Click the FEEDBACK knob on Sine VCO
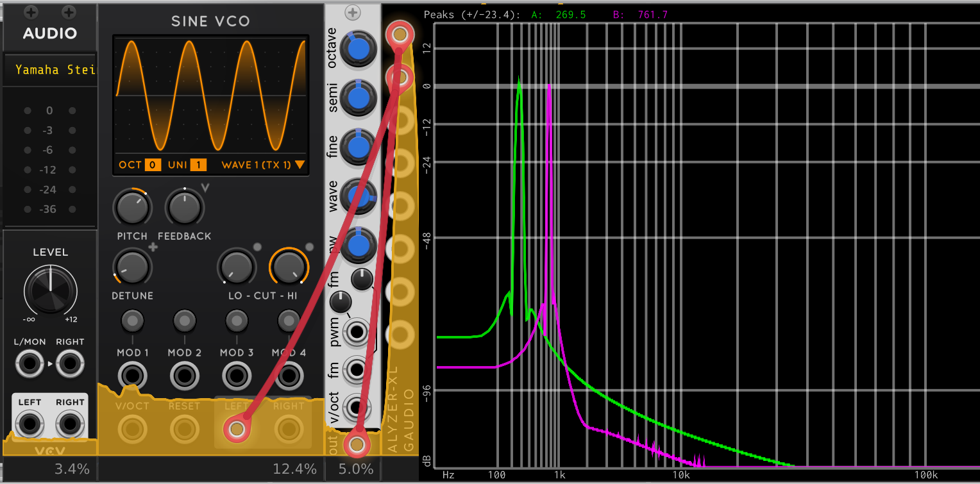Image resolution: width=980 pixels, height=484 pixels. tap(185, 207)
